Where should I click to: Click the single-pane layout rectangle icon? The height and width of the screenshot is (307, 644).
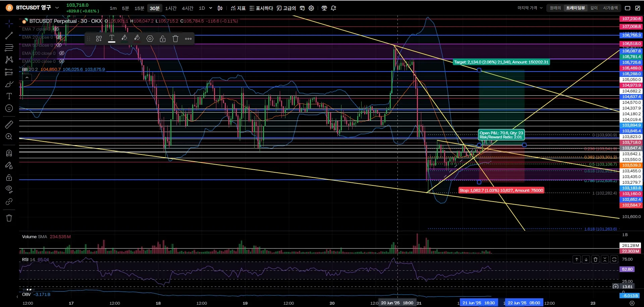(x=628, y=8)
